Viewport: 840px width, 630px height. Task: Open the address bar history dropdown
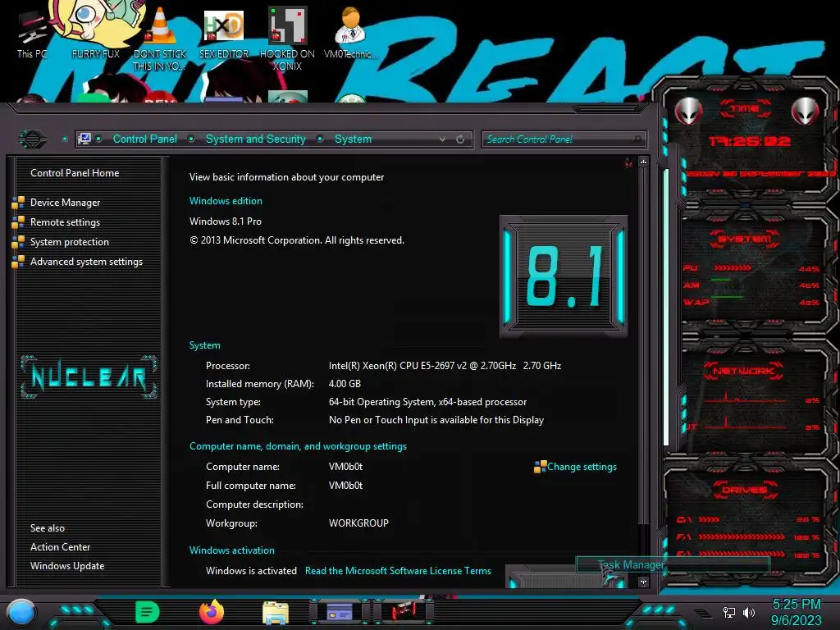(442, 139)
